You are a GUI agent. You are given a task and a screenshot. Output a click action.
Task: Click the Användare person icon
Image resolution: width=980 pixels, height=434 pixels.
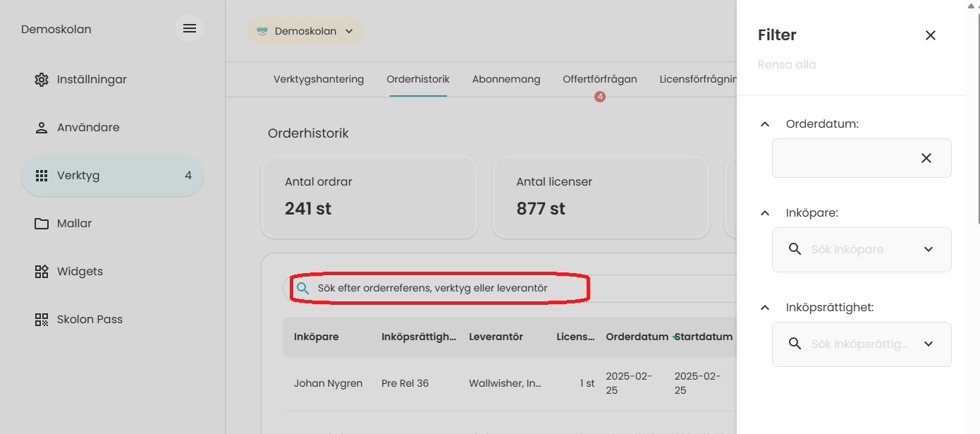[x=42, y=128]
